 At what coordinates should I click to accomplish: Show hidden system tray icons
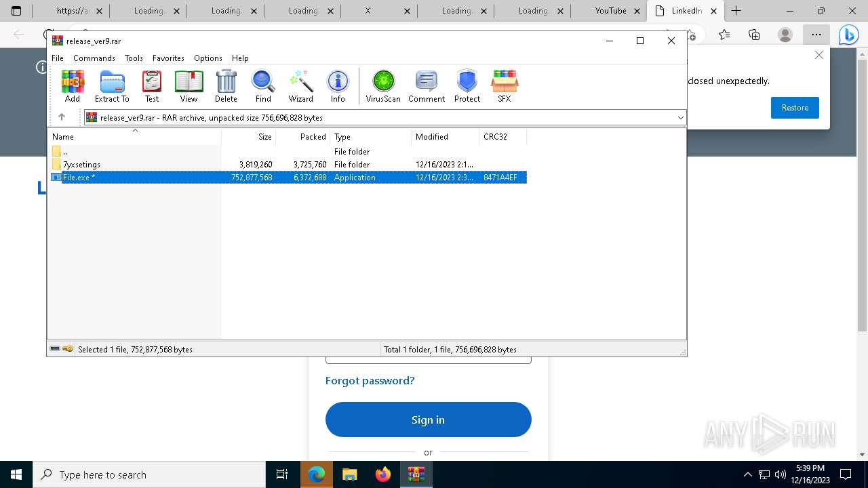tap(747, 474)
